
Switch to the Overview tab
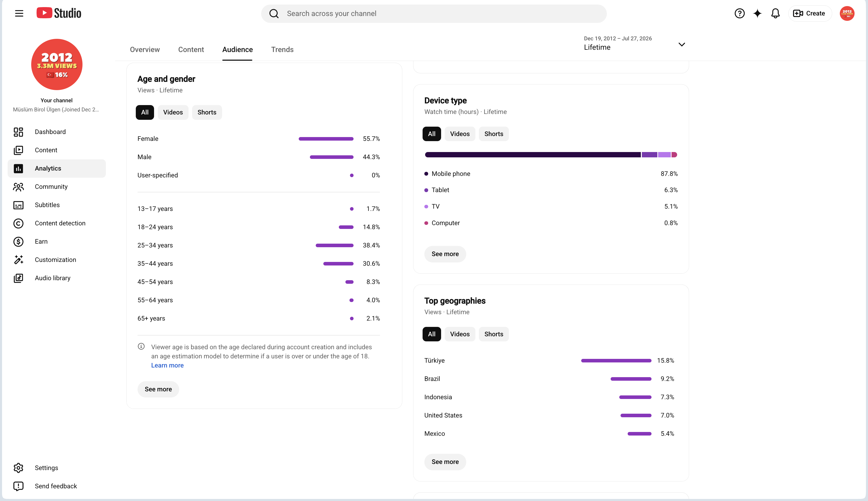click(x=145, y=49)
